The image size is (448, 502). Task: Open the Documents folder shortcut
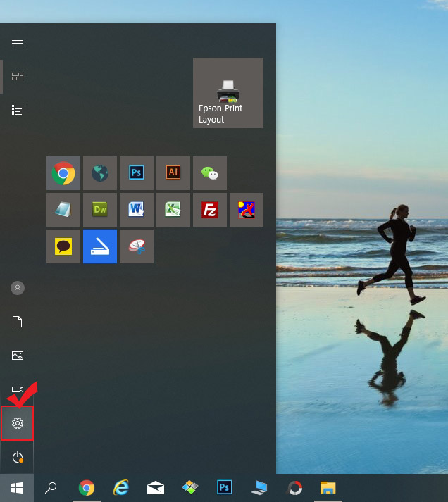(x=18, y=322)
